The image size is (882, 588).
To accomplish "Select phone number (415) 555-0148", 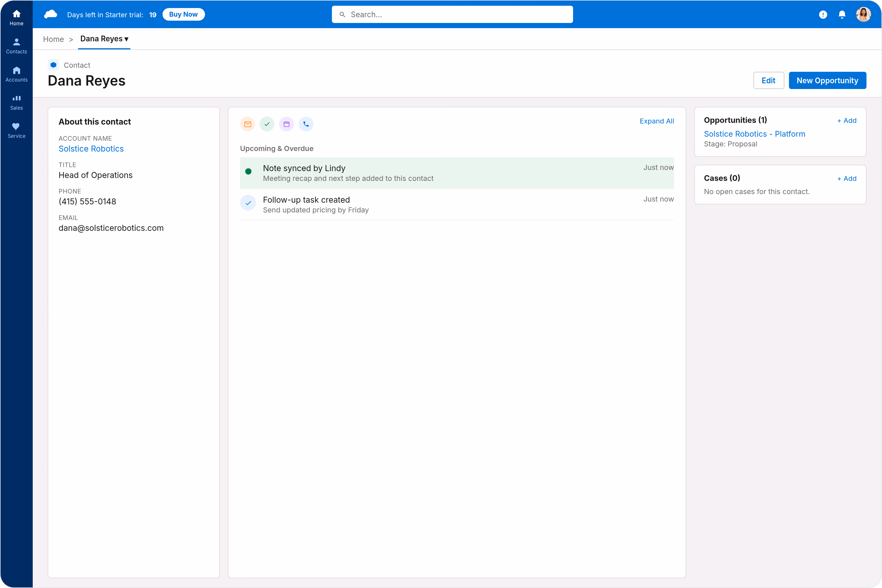I will point(87,202).
